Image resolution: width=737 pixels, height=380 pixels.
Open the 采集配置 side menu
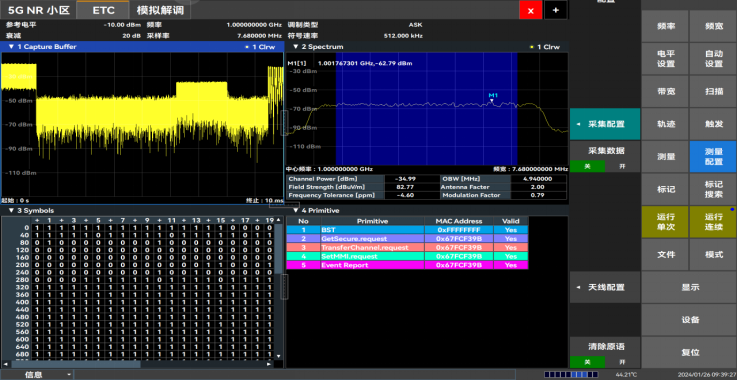coord(605,124)
